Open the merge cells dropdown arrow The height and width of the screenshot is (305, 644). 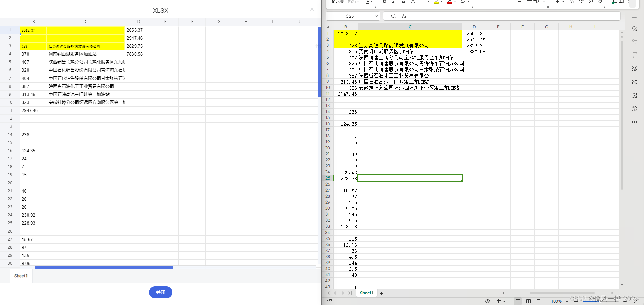click(544, 1)
